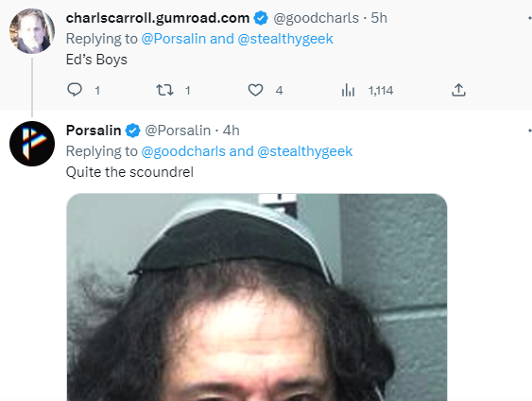This screenshot has height=401, width=532.
Task: Open the @goodcharls handle in tweet header
Action: coord(316,18)
